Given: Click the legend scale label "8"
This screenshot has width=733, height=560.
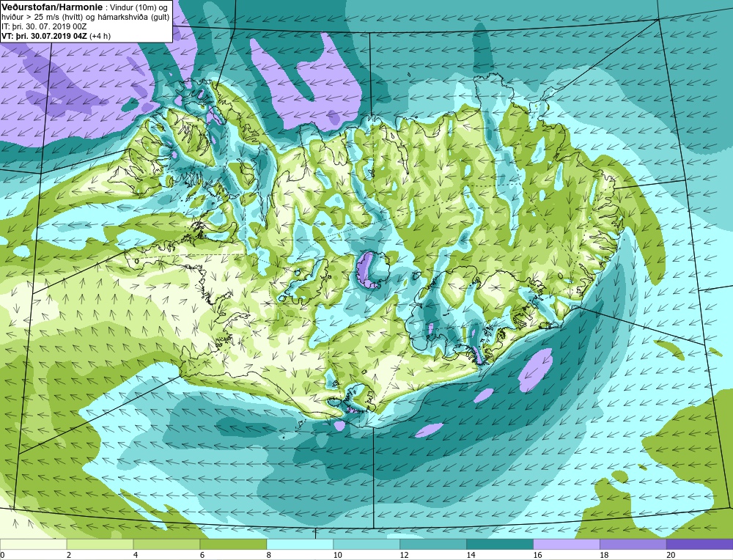Looking at the screenshot, I should 269,555.
